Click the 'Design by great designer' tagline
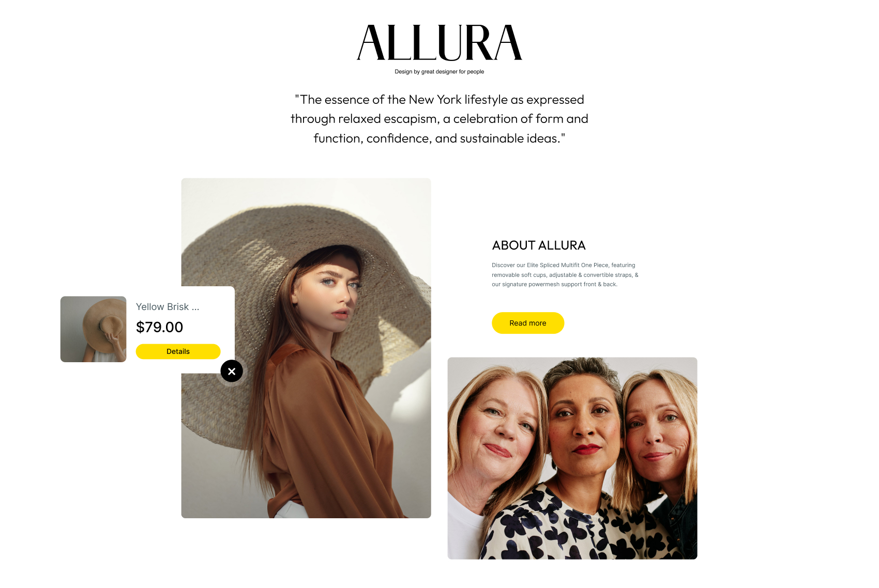Screen dimensions: 879x588 click(439, 72)
